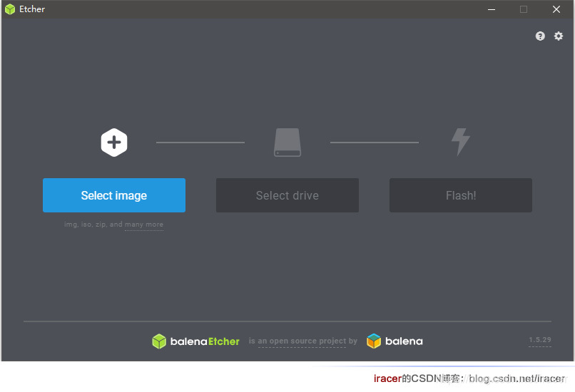Click the balena logo in footer

click(x=395, y=341)
